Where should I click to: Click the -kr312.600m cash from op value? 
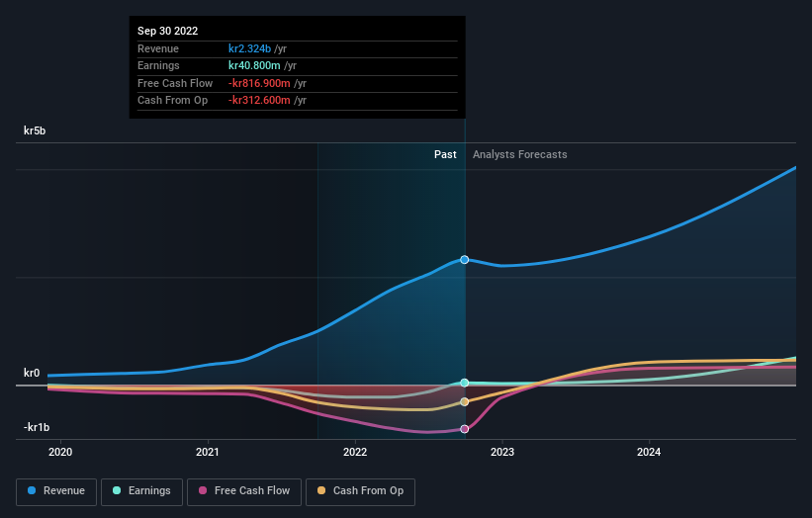[259, 101]
